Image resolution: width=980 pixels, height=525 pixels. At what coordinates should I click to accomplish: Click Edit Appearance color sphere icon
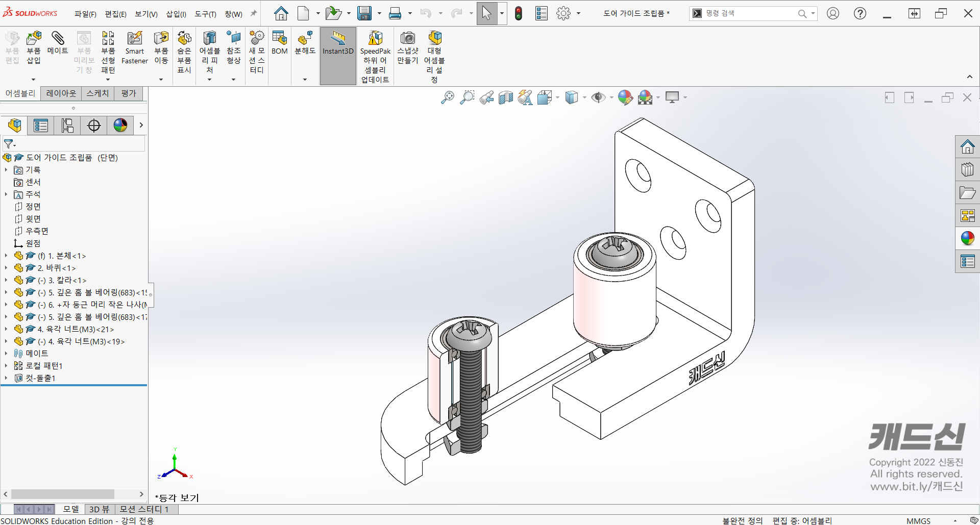tap(625, 97)
